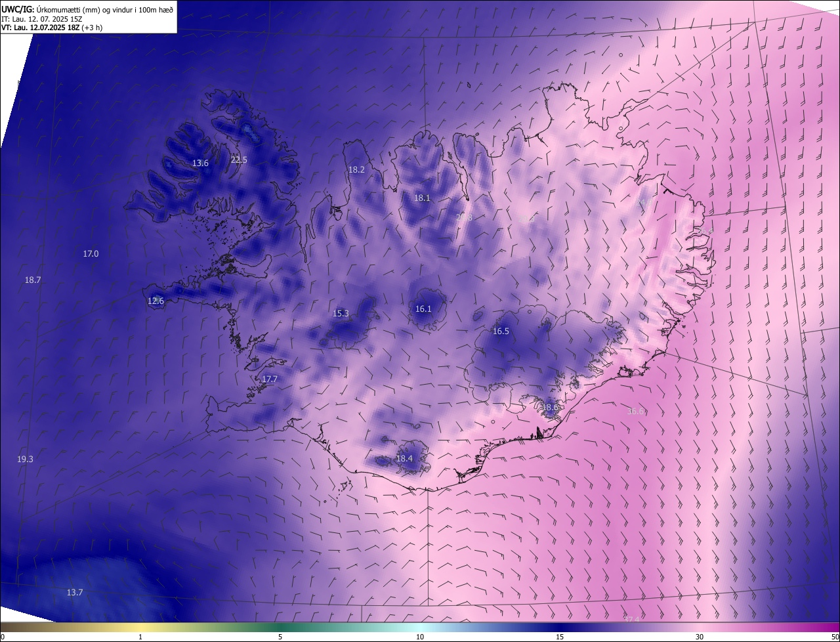Click the 18.1 value in north Iceland

pyautogui.click(x=422, y=198)
